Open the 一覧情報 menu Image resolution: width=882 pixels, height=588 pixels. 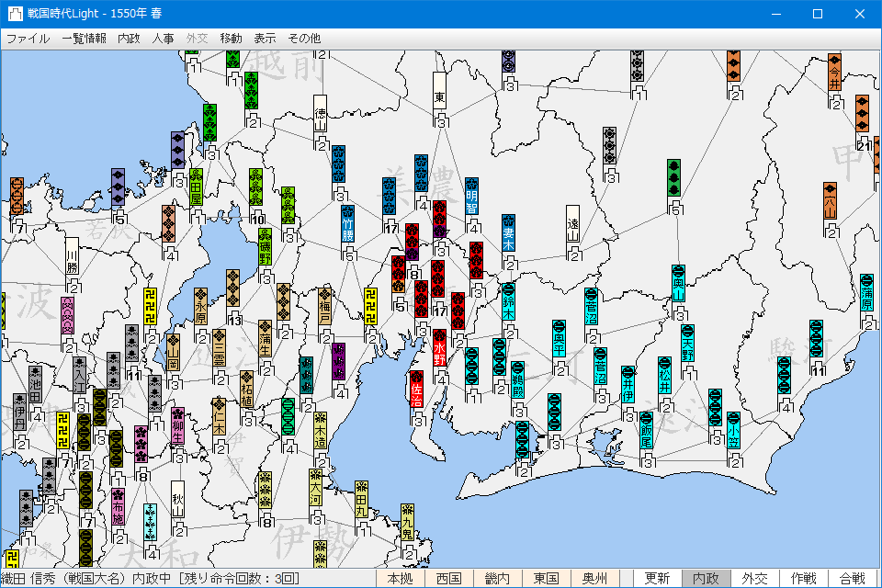coord(85,39)
